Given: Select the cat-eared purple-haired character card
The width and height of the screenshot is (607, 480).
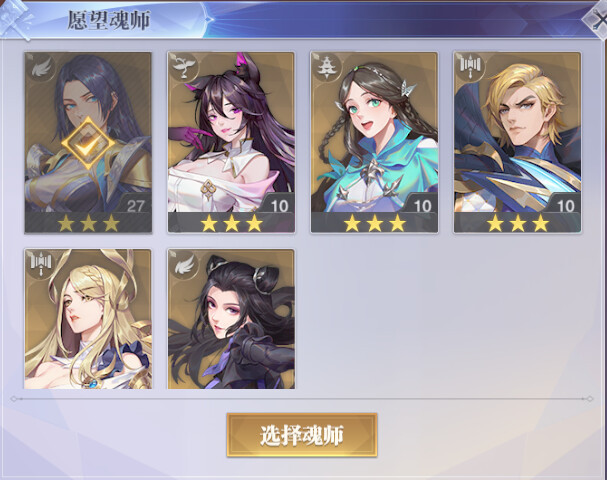Looking at the screenshot, I should [231, 142].
